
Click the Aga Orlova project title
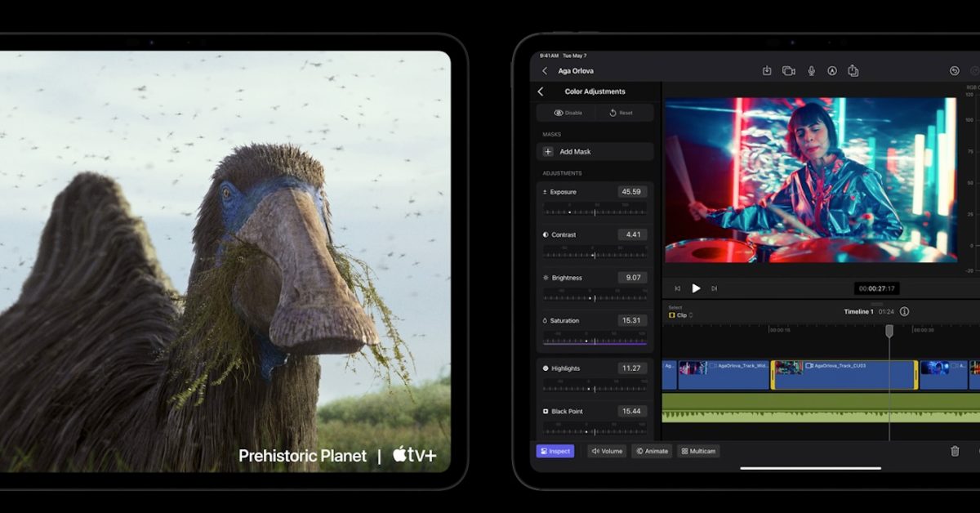(576, 71)
